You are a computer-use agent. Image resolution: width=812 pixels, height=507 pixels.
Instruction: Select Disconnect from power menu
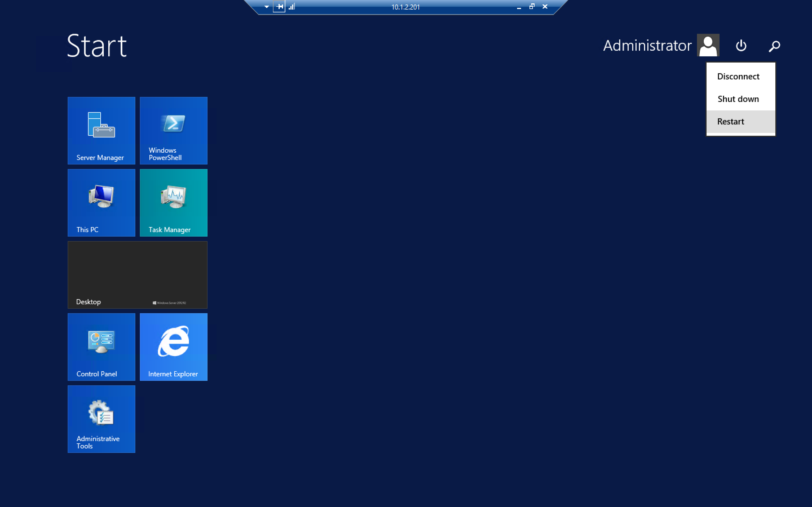(738, 76)
